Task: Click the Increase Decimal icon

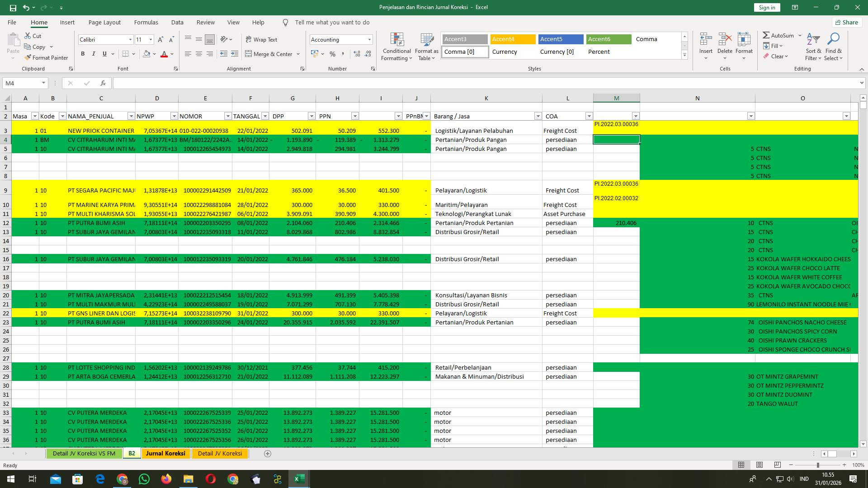Action: pyautogui.click(x=357, y=54)
